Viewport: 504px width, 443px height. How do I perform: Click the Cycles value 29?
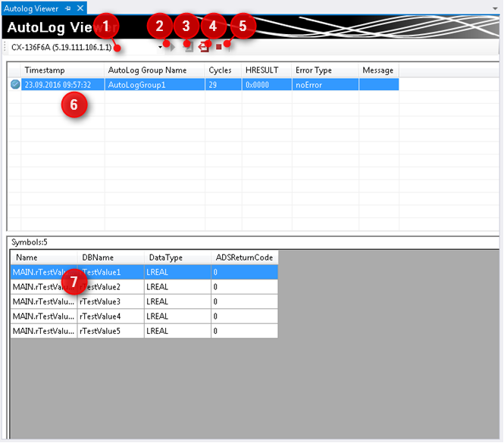click(x=223, y=85)
